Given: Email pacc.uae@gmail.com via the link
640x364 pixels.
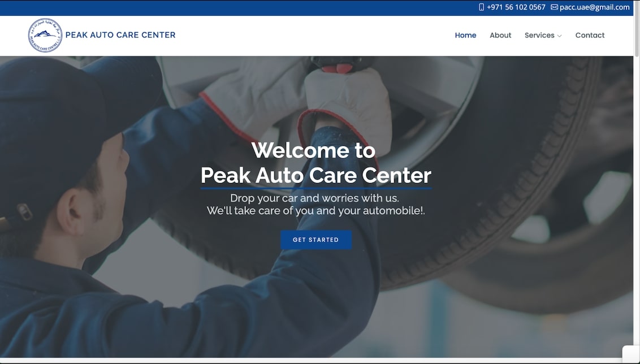Looking at the screenshot, I should (594, 7).
